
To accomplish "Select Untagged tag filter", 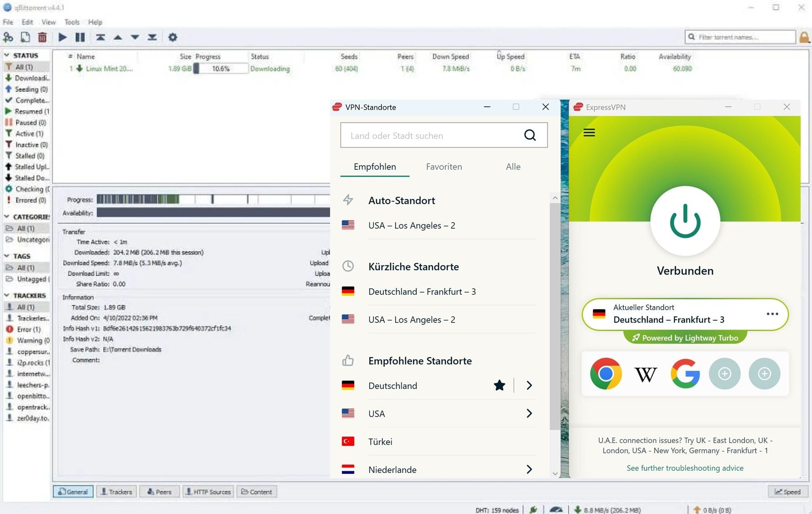I will pyautogui.click(x=27, y=279).
